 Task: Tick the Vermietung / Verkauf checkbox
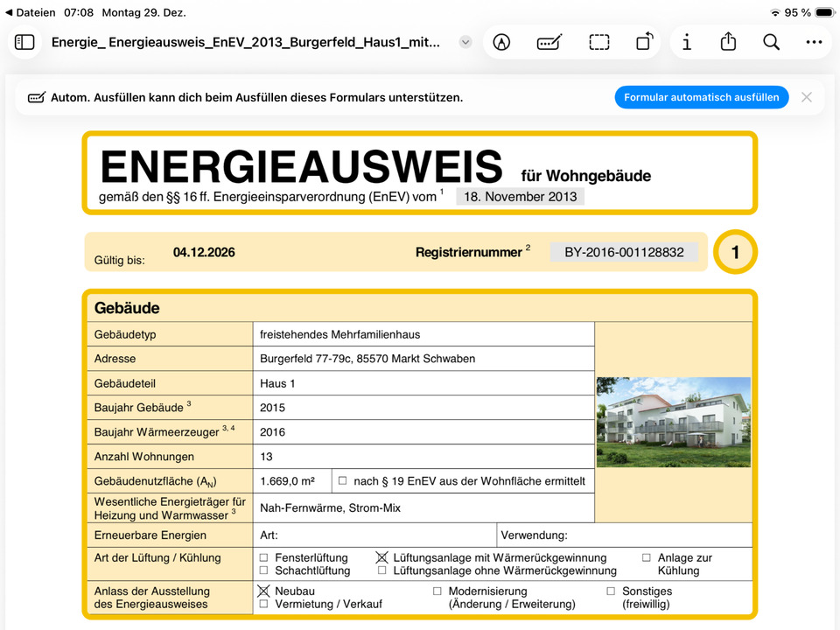pyautogui.click(x=264, y=604)
